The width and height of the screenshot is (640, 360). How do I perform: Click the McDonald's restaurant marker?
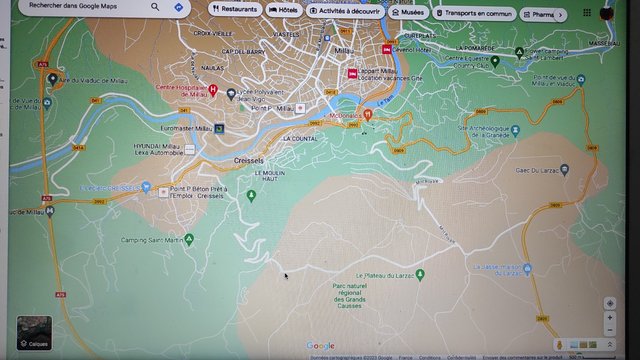[x=368, y=114]
